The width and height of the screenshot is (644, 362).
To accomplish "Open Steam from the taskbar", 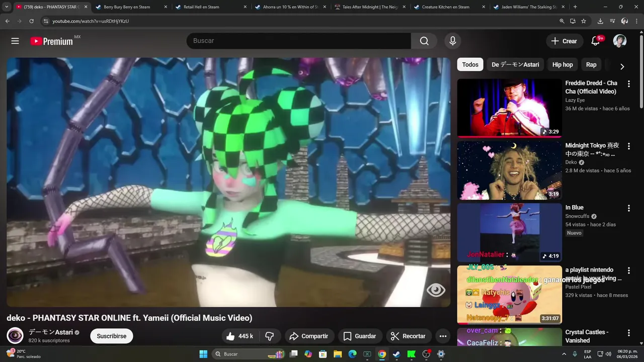I will point(396,354).
